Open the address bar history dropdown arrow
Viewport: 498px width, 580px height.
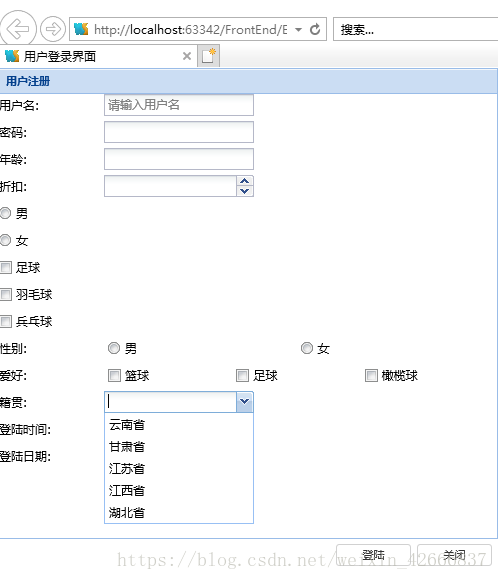point(298,29)
